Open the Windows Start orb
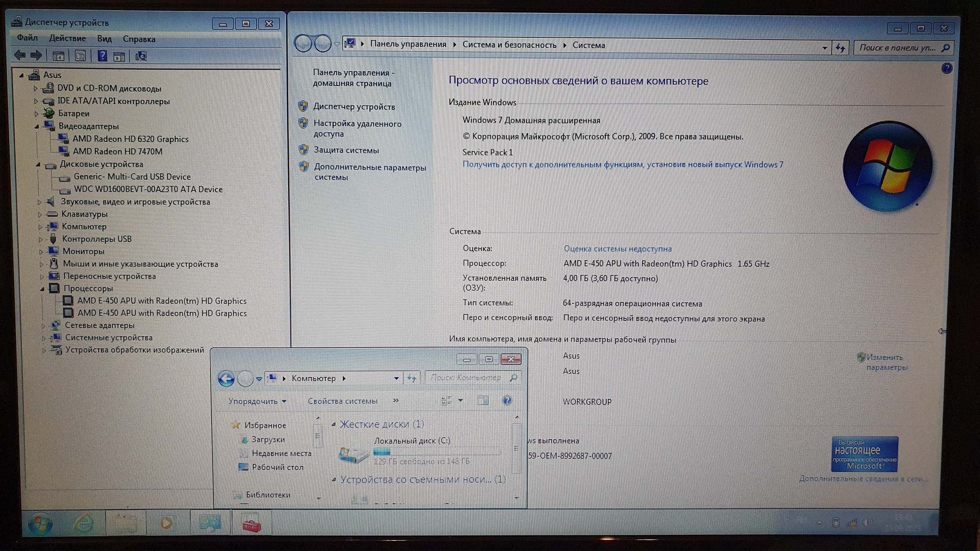Image resolution: width=980 pixels, height=551 pixels. (x=40, y=524)
